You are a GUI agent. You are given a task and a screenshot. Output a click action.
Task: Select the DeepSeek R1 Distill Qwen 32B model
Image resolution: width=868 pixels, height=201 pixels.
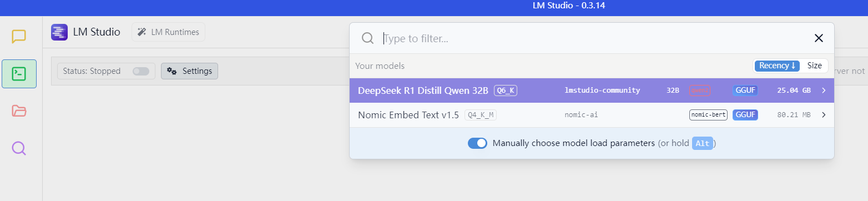(x=592, y=91)
